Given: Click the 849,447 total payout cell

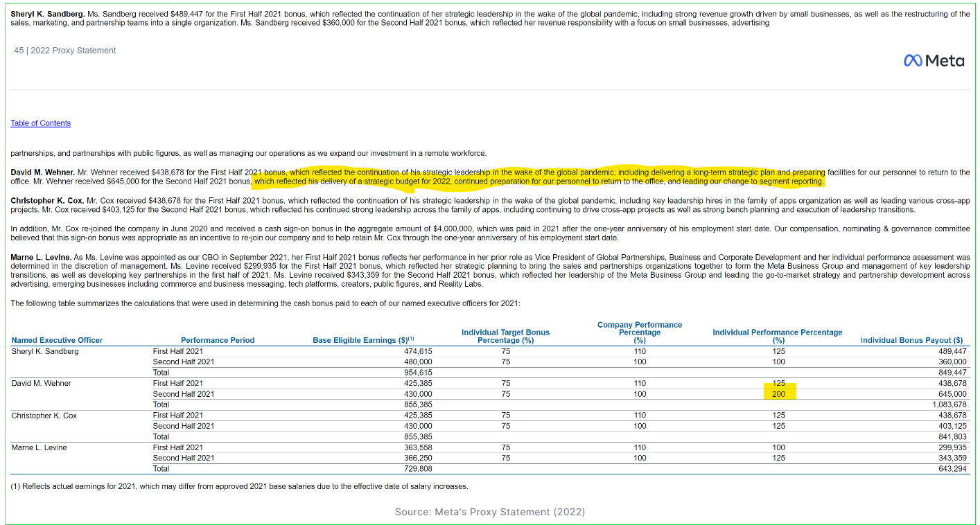Looking at the screenshot, I should pyautogui.click(x=952, y=373).
